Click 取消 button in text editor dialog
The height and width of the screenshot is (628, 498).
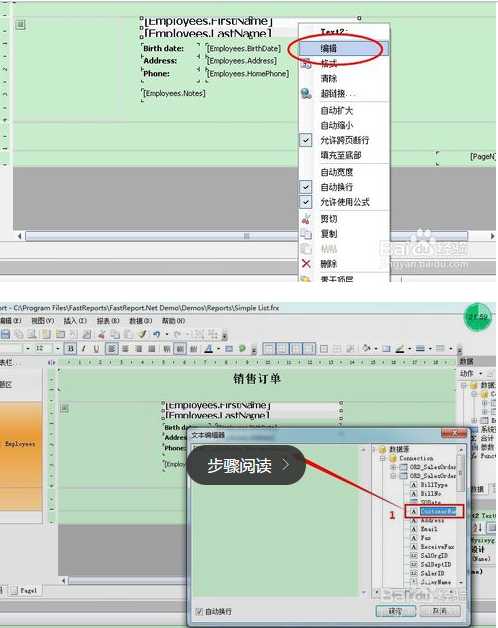point(440,611)
